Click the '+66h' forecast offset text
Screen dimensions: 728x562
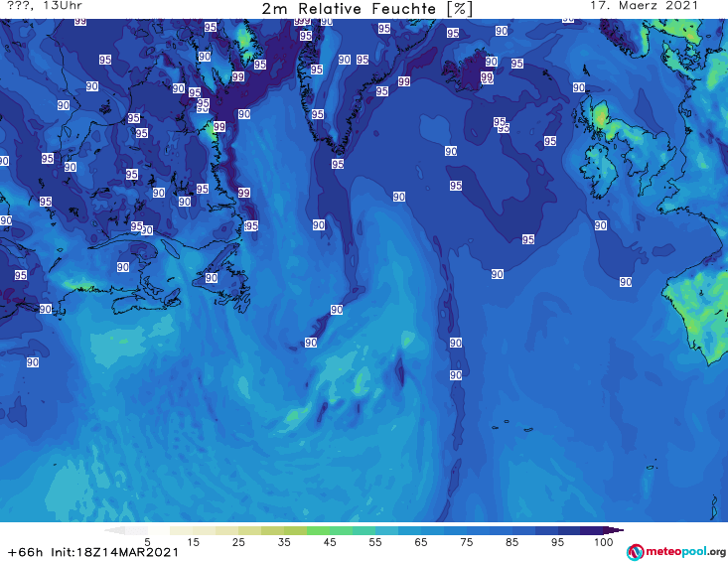pyautogui.click(x=25, y=552)
